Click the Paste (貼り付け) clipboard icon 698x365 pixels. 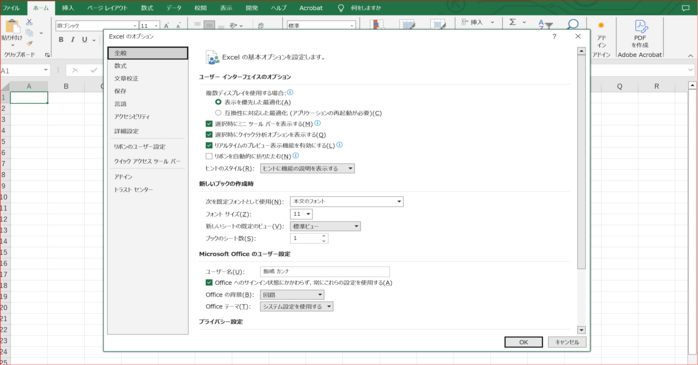pyautogui.click(x=12, y=27)
